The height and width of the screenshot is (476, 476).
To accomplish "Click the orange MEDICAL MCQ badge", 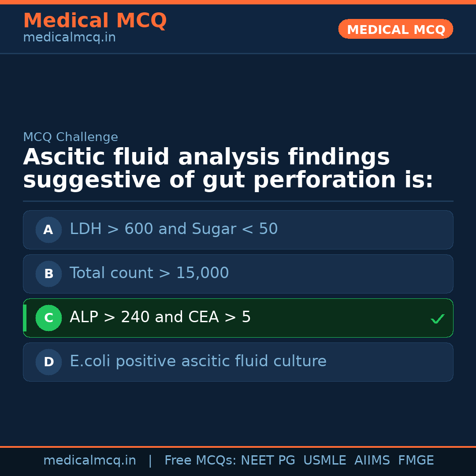I will 395,30.
